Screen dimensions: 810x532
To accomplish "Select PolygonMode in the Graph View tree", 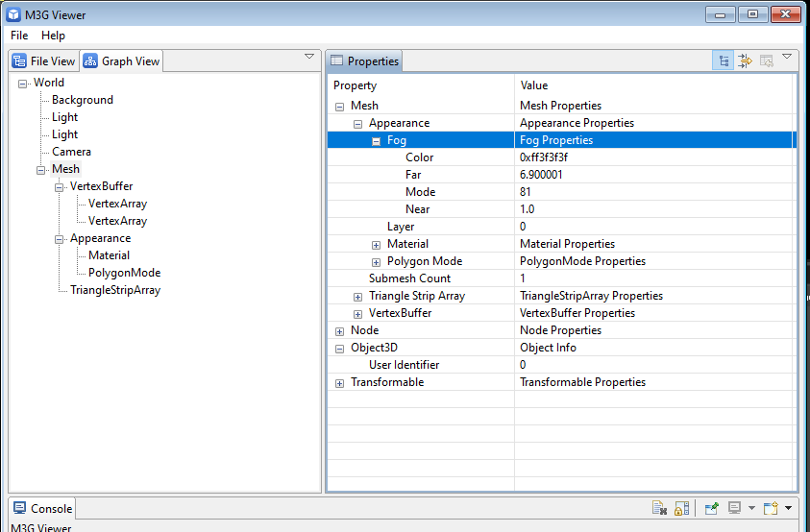I will [125, 272].
